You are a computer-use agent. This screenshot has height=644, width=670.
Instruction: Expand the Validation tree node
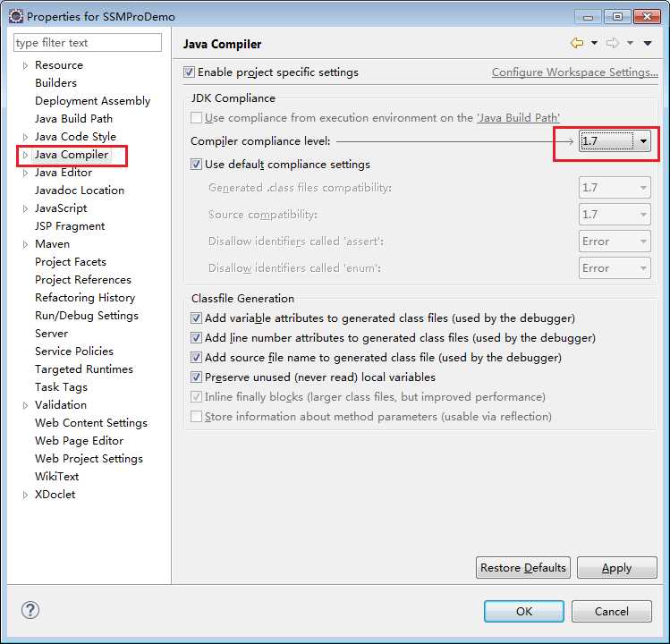pos(25,405)
